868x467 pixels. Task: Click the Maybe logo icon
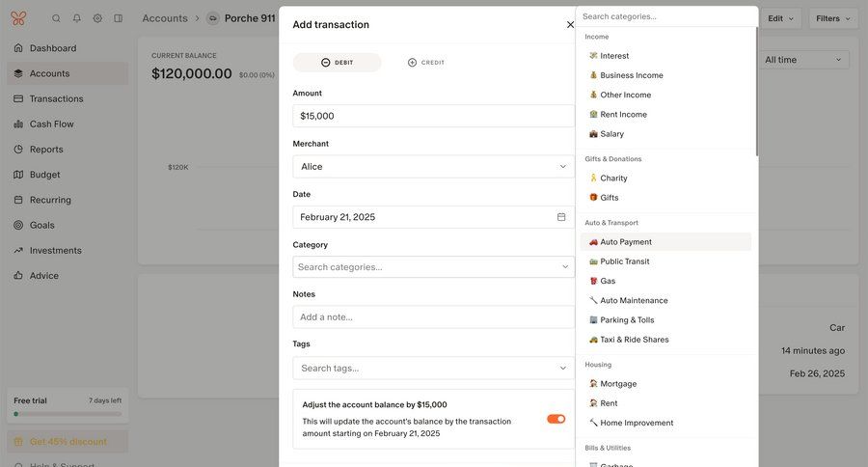point(18,18)
